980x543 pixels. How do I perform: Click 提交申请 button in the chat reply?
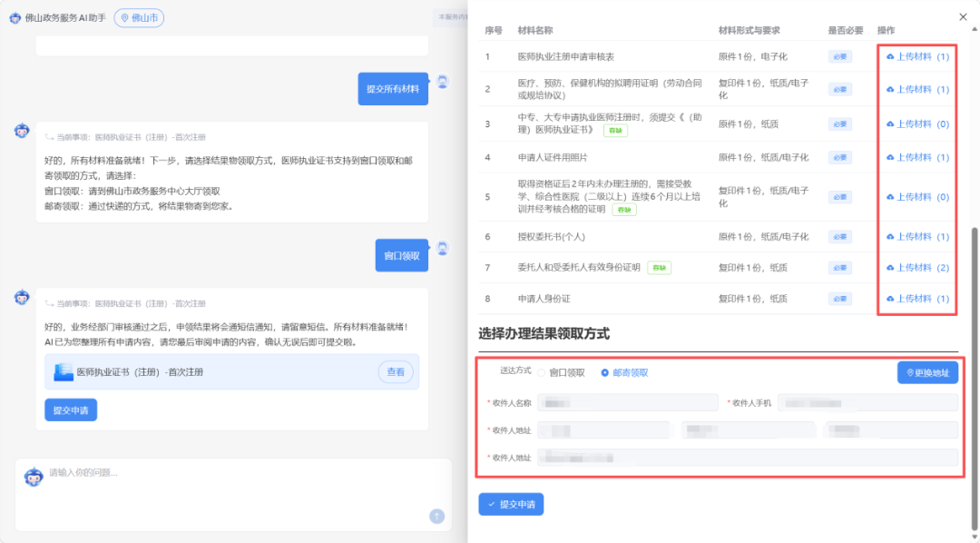coord(71,410)
